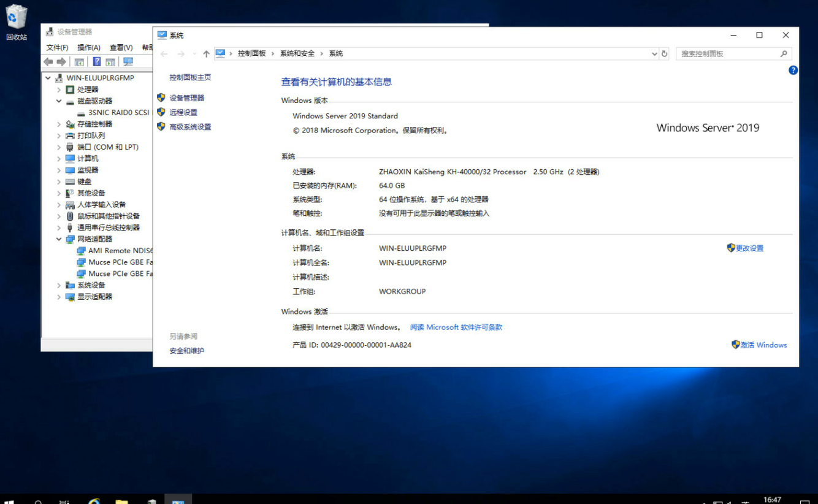Image resolution: width=818 pixels, height=504 pixels.
Task: Open the 安全和维护 link
Action: click(186, 351)
